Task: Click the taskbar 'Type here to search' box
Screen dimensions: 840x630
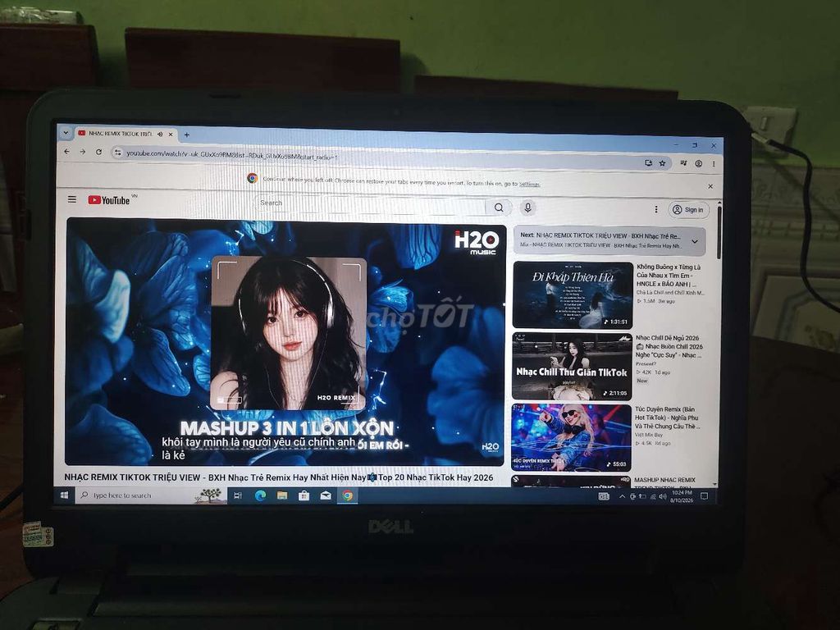Action: 151,495
